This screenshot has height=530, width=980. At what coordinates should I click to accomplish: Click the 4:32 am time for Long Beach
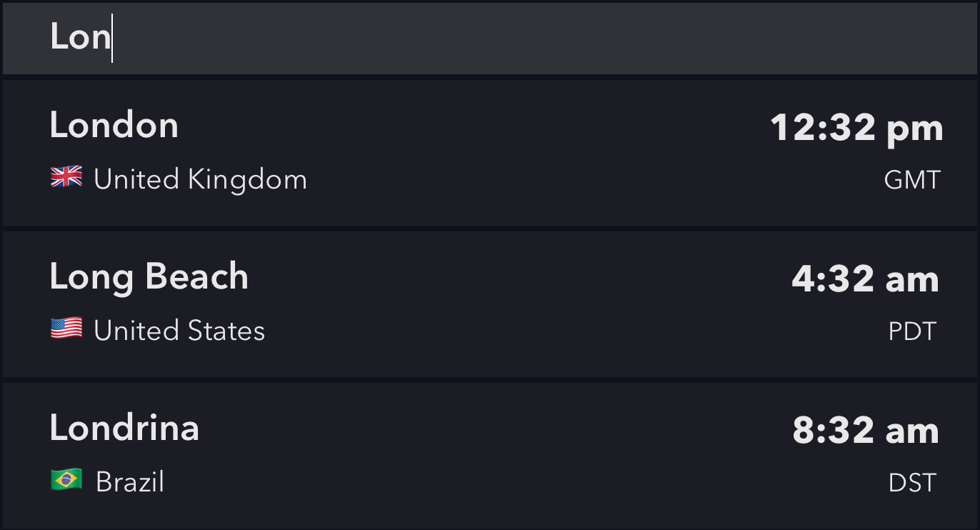click(865, 279)
